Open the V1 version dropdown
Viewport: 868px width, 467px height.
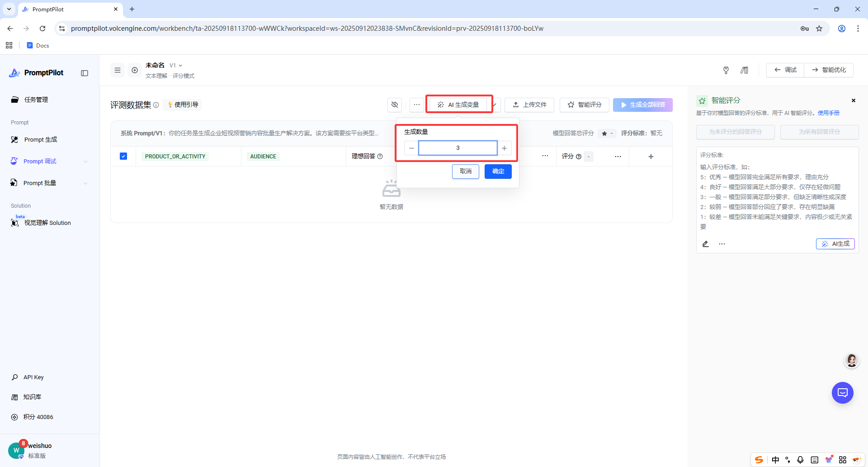176,66
